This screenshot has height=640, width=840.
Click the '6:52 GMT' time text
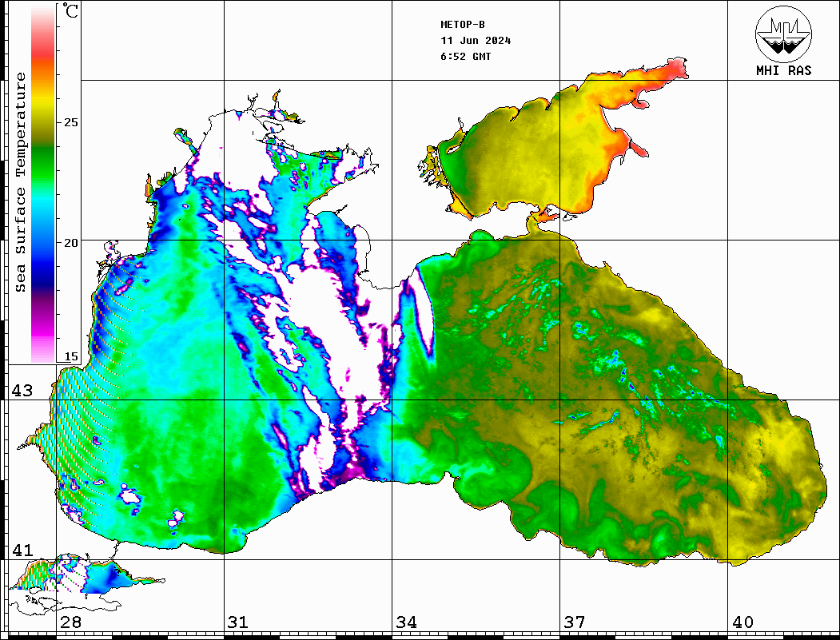(465, 57)
